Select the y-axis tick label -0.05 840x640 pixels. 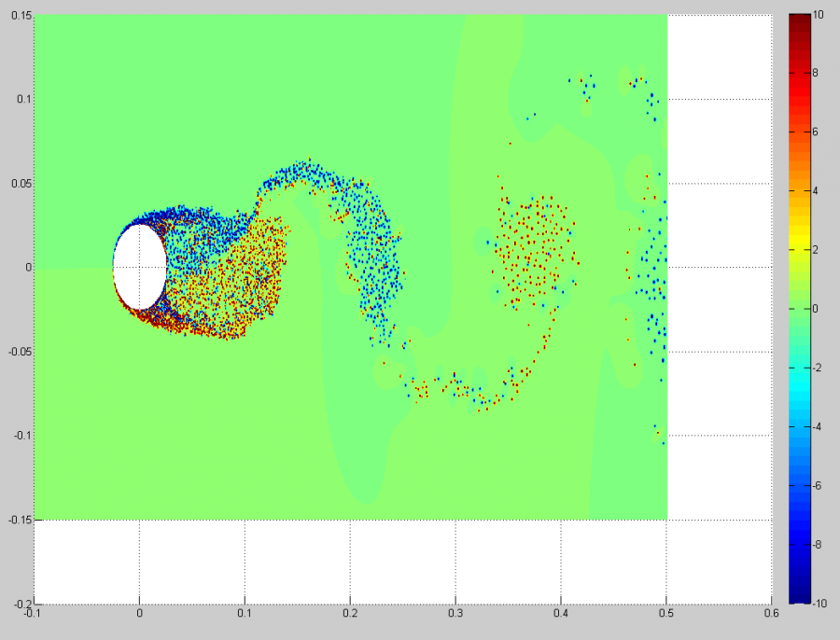(21, 352)
